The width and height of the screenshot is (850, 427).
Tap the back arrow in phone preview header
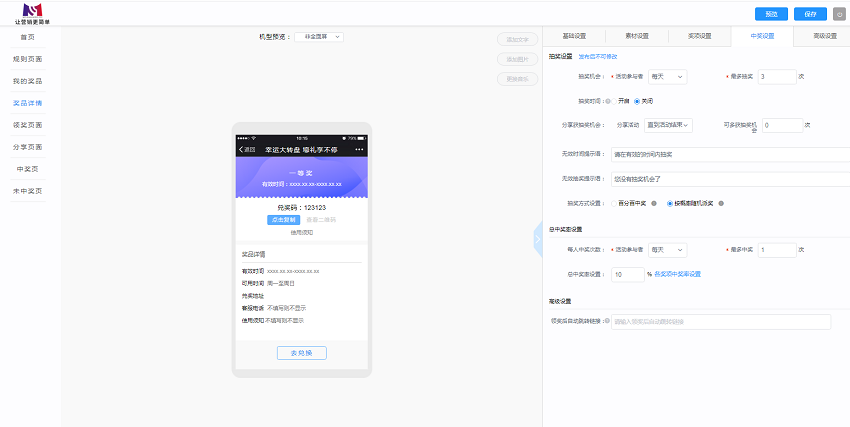click(241, 150)
